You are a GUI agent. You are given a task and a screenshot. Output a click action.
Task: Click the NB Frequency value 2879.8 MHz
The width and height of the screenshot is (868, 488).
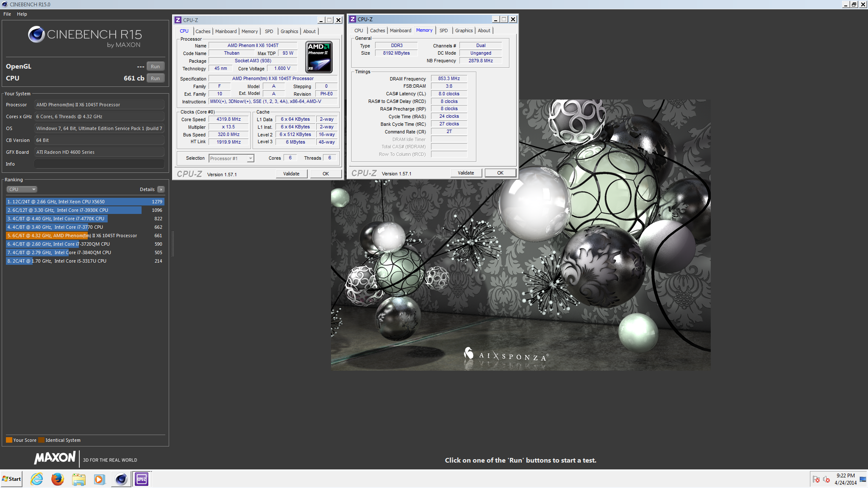click(481, 61)
